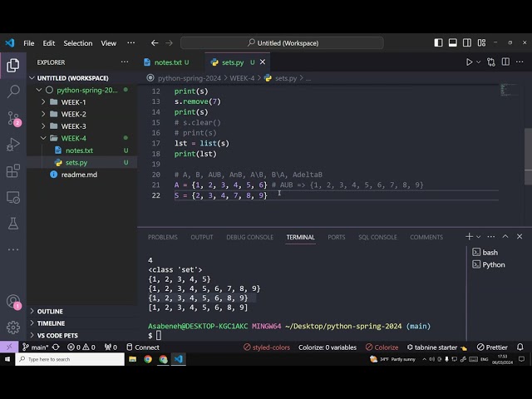Open run button dropdown arrow
Viewport: 532px width, 399px height.
(479, 62)
